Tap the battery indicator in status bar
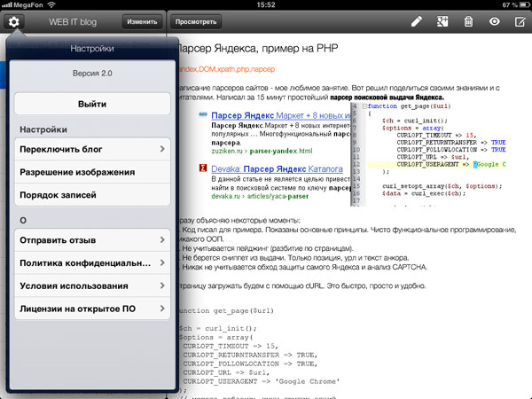This screenshot has height=399, width=532. point(525,4)
